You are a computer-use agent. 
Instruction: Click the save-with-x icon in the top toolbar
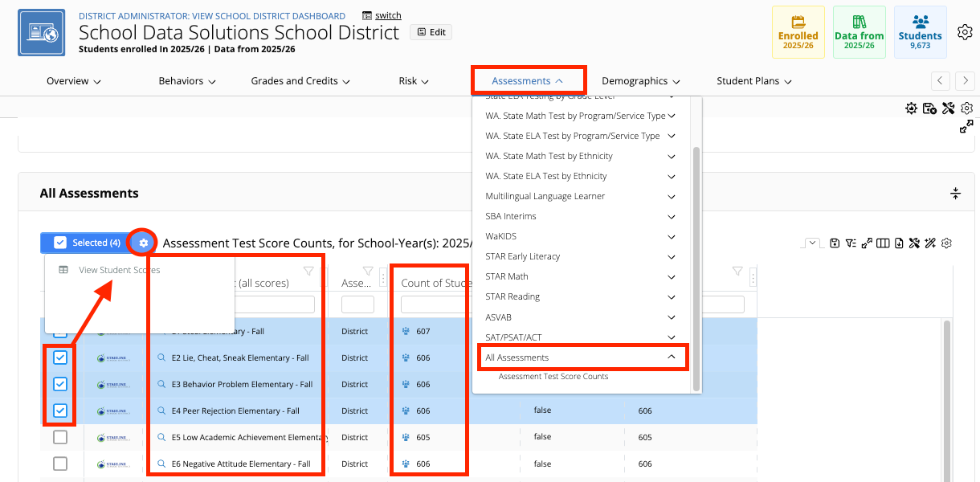pos(929,108)
